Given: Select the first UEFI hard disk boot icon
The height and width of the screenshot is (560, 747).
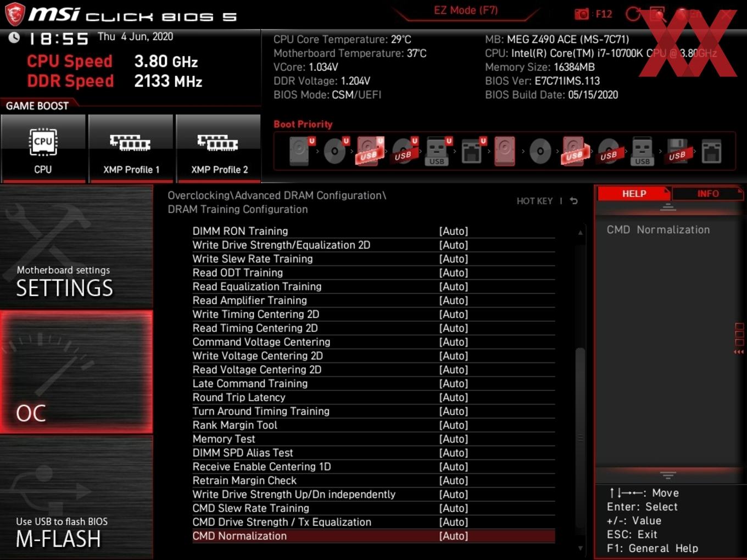Looking at the screenshot, I should tap(301, 151).
